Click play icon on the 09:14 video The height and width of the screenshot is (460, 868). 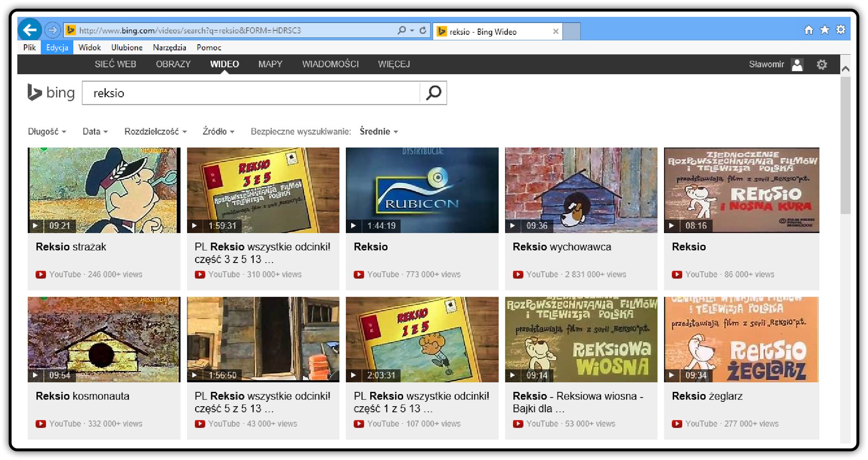tap(512, 375)
